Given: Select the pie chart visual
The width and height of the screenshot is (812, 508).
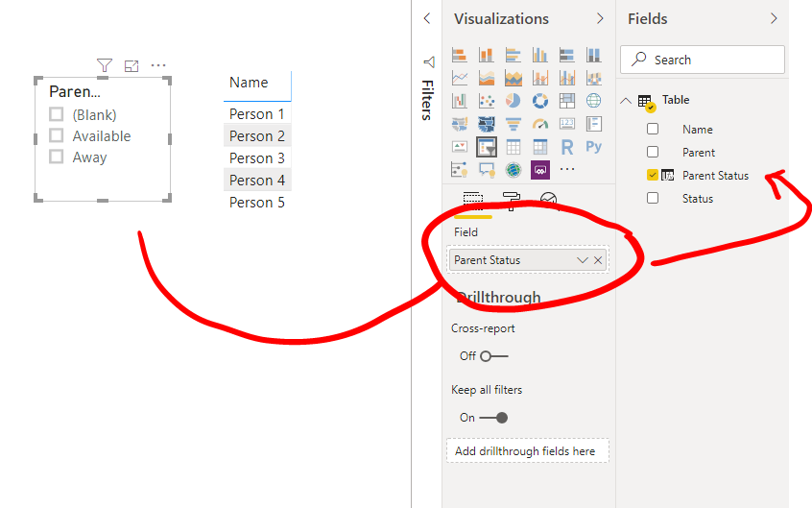Looking at the screenshot, I should point(513,101).
